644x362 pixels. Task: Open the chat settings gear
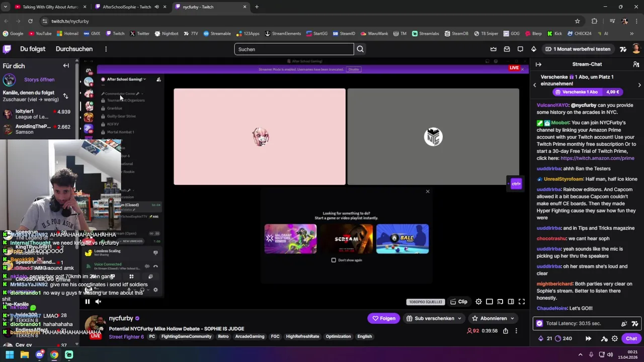[615, 338]
